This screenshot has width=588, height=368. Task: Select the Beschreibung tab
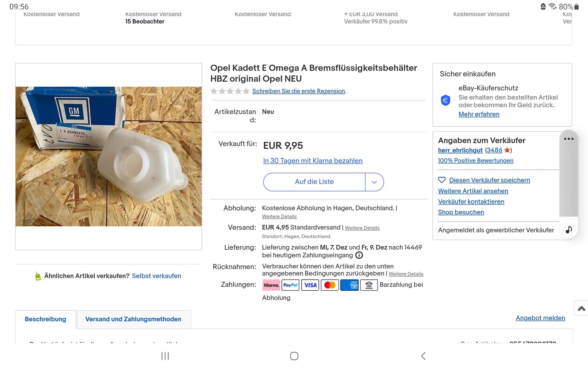click(45, 319)
